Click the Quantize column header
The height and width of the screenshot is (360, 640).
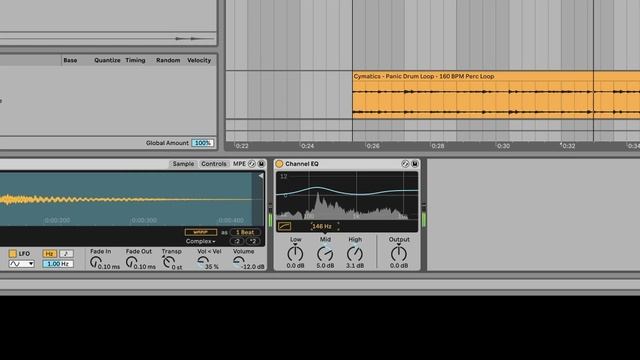click(x=107, y=60)
